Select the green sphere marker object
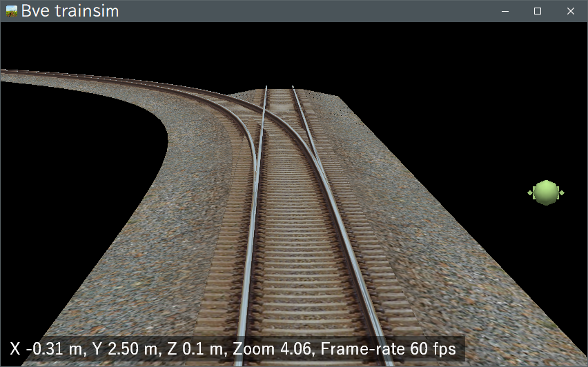The image size is (588, 367). [x=546, y=192]
